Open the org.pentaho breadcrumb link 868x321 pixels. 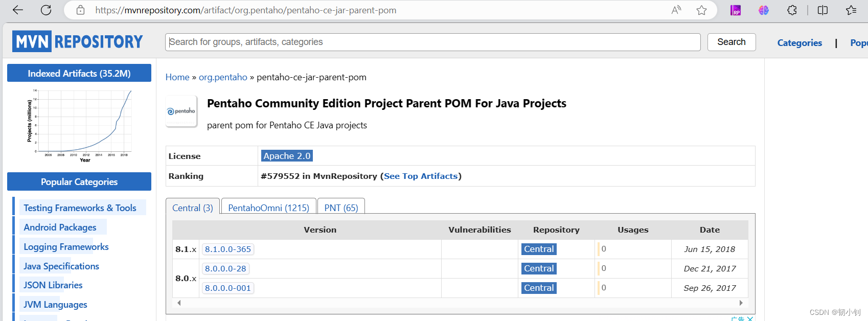click(x=223, y=77)
